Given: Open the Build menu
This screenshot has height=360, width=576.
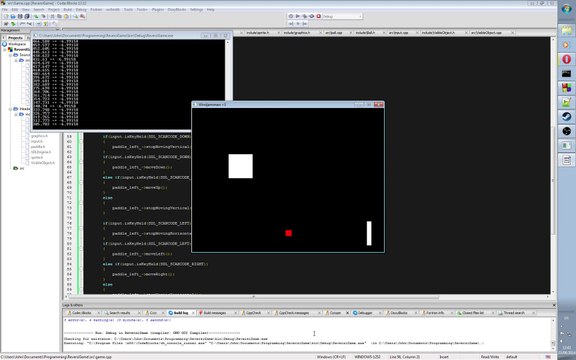Looking at the screenshot, I should 68,10.
